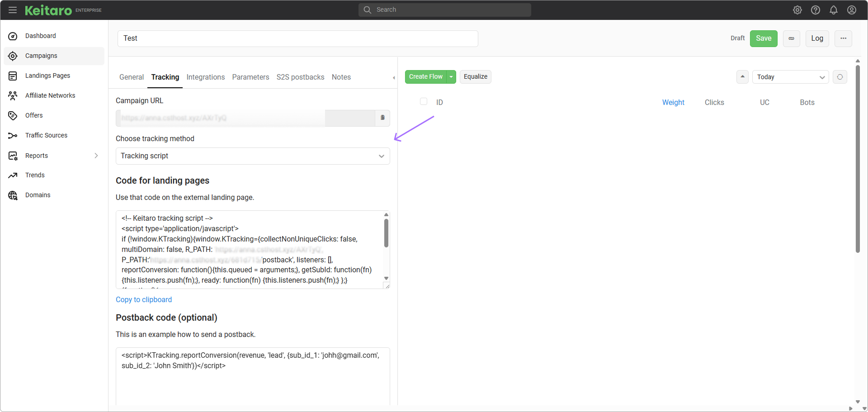Screen dimensions: 868x412
Task: Click the Create Flow button
Action: pyautogui.click(x=426, y=77)
